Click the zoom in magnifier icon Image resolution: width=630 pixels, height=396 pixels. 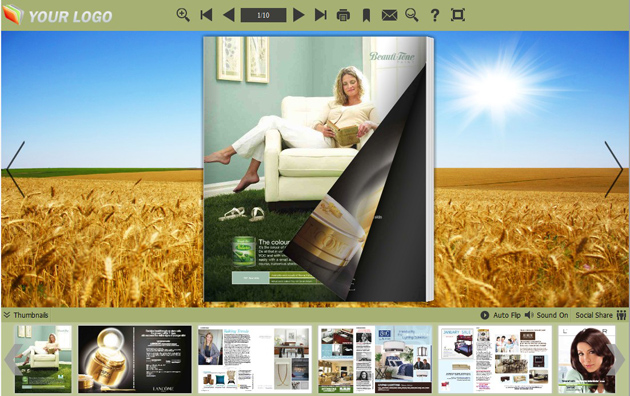click(x=183, y=15)
